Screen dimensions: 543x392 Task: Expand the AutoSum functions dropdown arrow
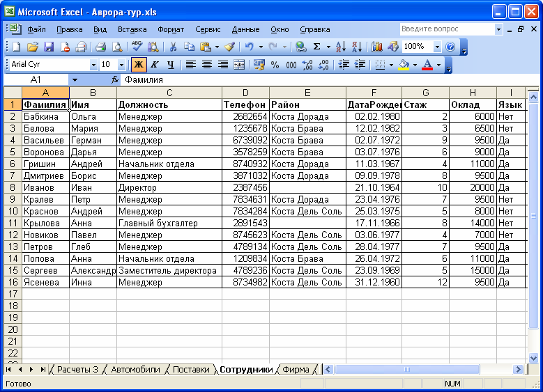[328, 47]
